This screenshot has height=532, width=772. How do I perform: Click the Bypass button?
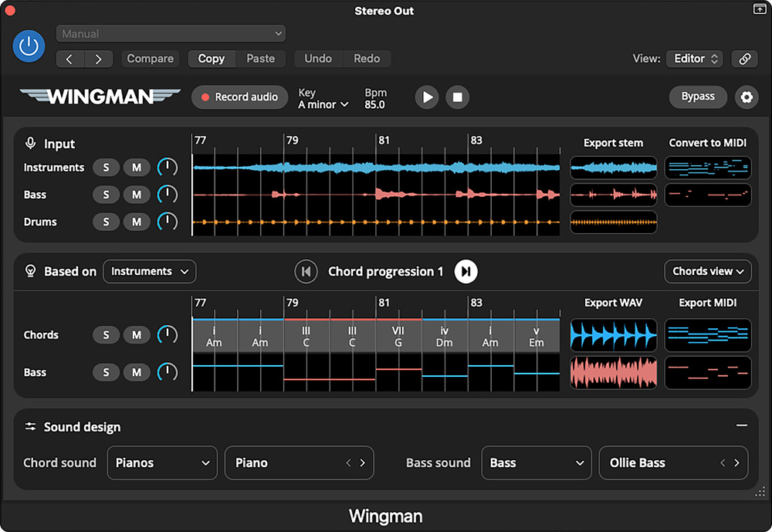(x=697, y=97)
